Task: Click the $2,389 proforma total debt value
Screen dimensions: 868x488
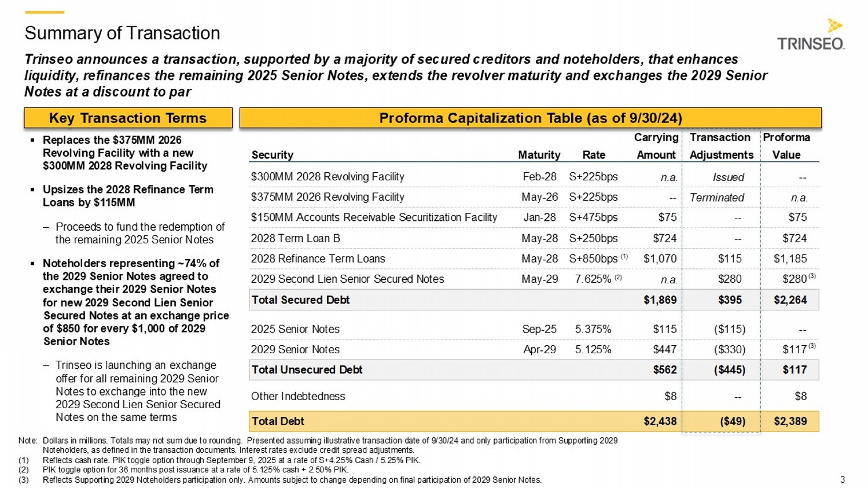Action: coord(790,422)
